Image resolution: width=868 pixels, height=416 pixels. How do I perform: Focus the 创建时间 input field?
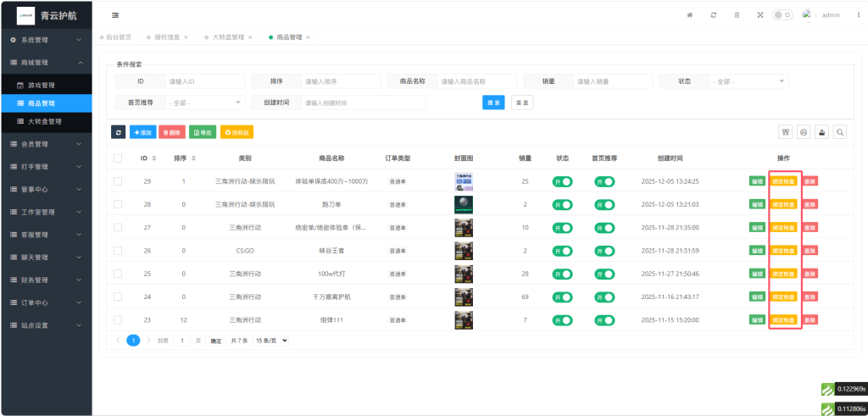click(x=364, y=103)
